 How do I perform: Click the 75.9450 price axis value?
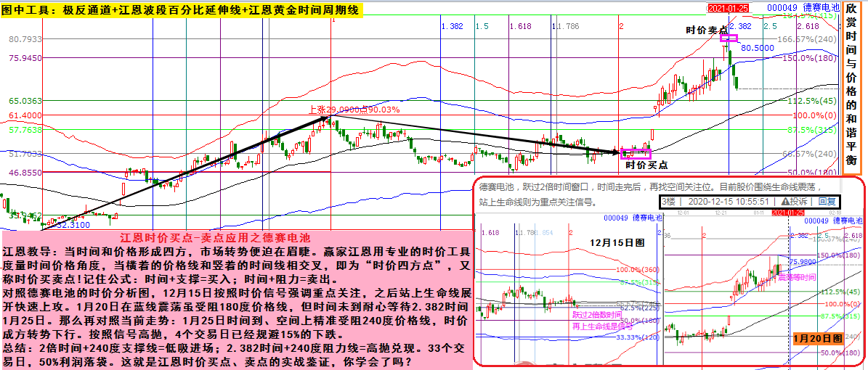pos(25,58)
